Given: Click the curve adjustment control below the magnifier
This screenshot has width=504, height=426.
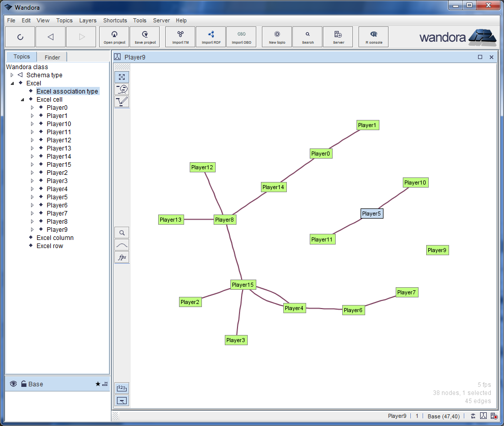Looking at the screenshot, I should pyautogui.click(x=122, y=245).
